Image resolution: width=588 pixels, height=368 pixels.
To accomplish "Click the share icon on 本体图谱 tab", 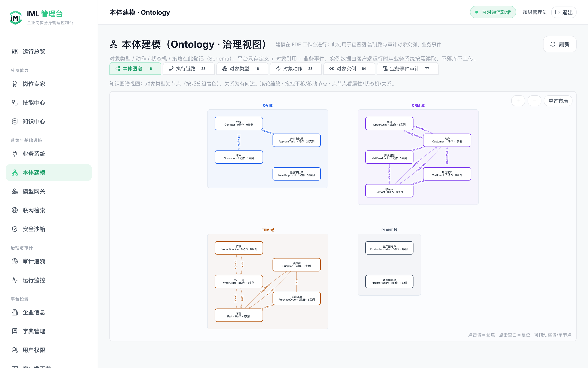I will (x=118, y=69).
